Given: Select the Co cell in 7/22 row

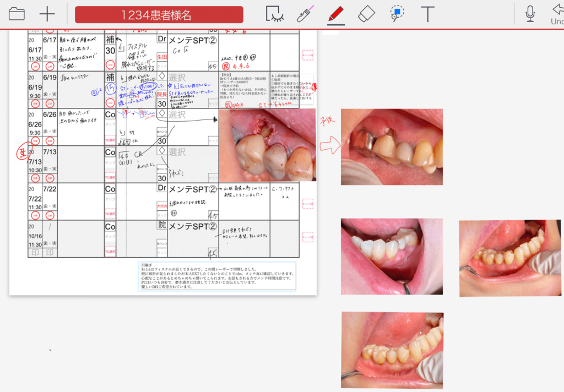Looking at the screenshot, I should pos(110,189).
